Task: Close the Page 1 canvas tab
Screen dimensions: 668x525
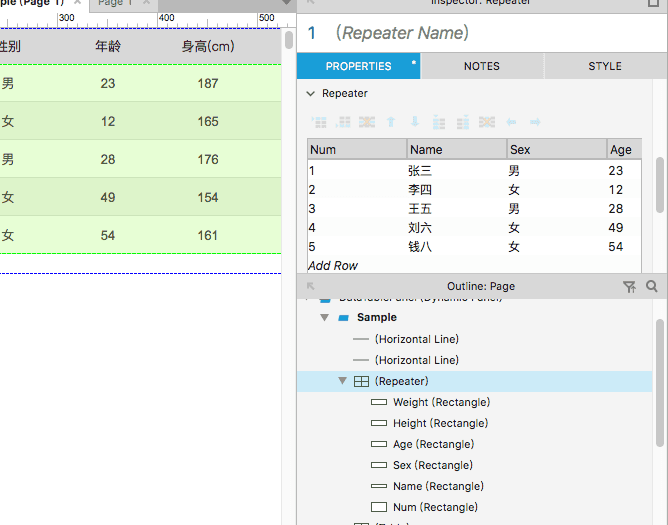Action: click(146, 3)
